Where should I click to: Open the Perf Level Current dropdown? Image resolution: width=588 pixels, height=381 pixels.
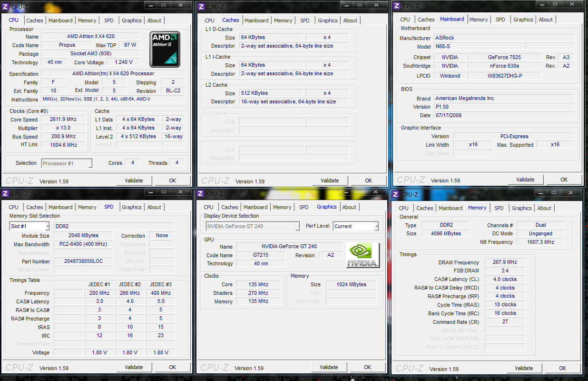coord(356,226)
